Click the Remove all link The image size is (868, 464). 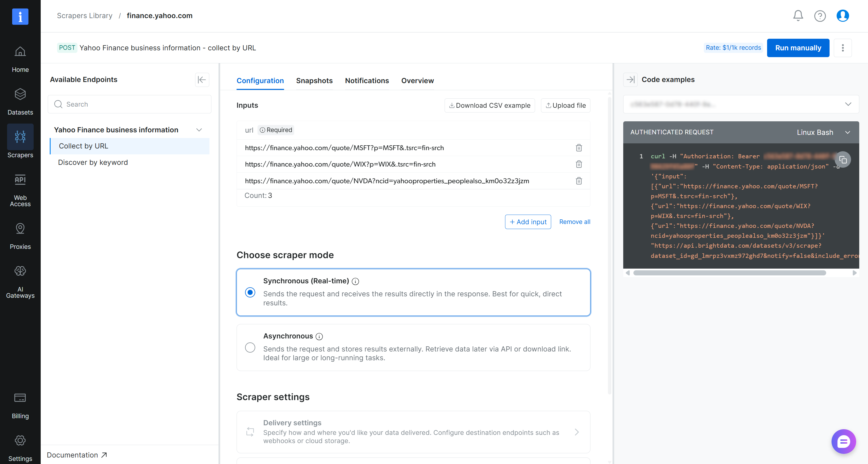(x=575, y=222)
